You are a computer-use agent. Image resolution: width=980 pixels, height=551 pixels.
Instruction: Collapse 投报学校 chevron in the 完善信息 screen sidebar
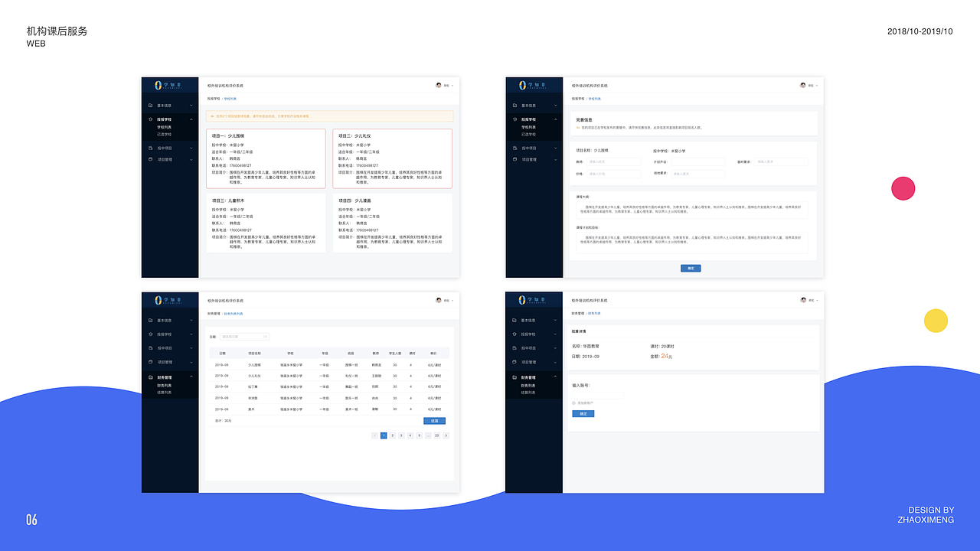[x=556, y=119]
